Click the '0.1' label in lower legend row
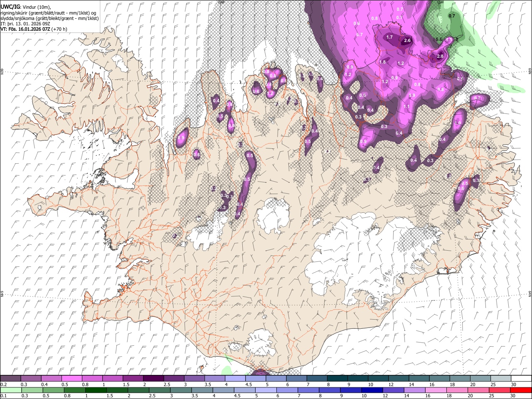Viewport: 532px width, 399px height. [3, 396]
